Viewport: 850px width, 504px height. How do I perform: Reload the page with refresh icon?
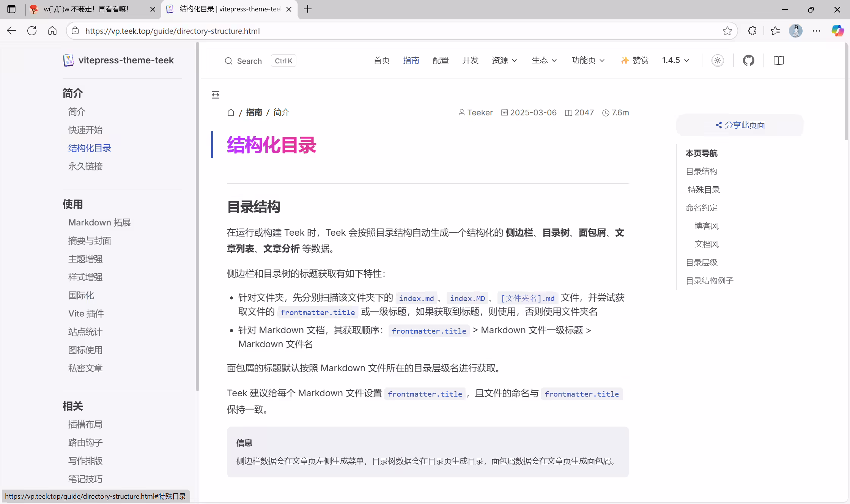(x=32, y=31)
